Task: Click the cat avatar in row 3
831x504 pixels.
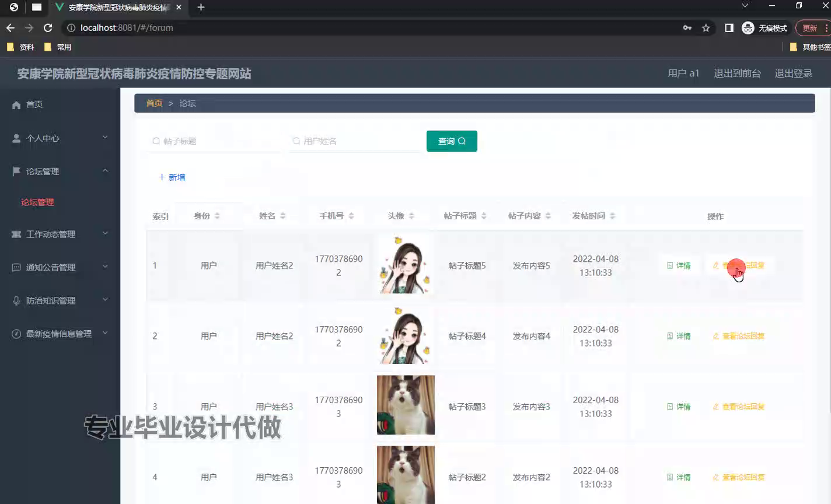Action: (x=406, y=405)
